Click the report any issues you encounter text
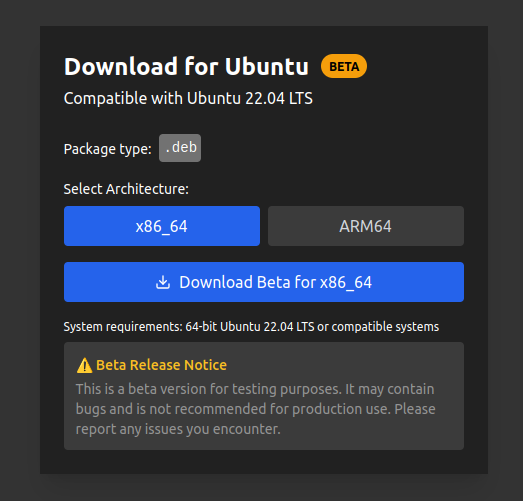 point(178,429)
